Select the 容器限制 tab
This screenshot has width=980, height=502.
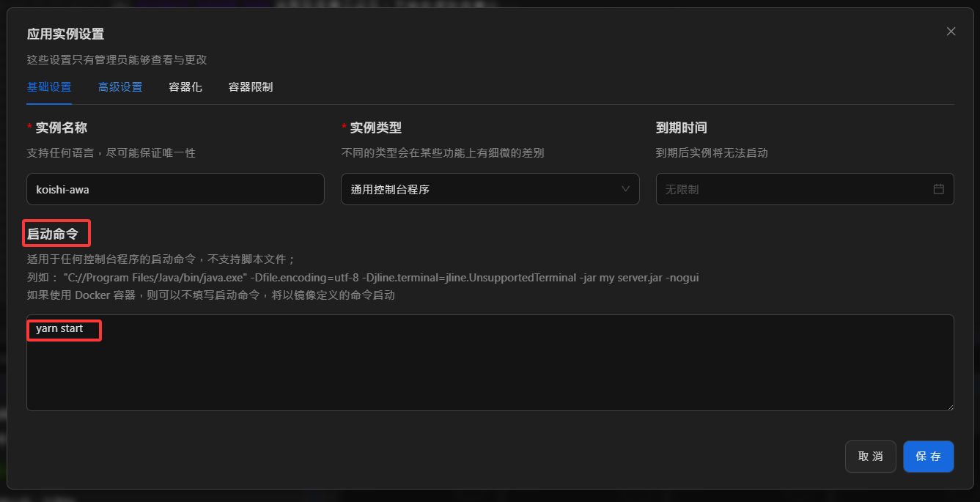click(x=250, y=86)
